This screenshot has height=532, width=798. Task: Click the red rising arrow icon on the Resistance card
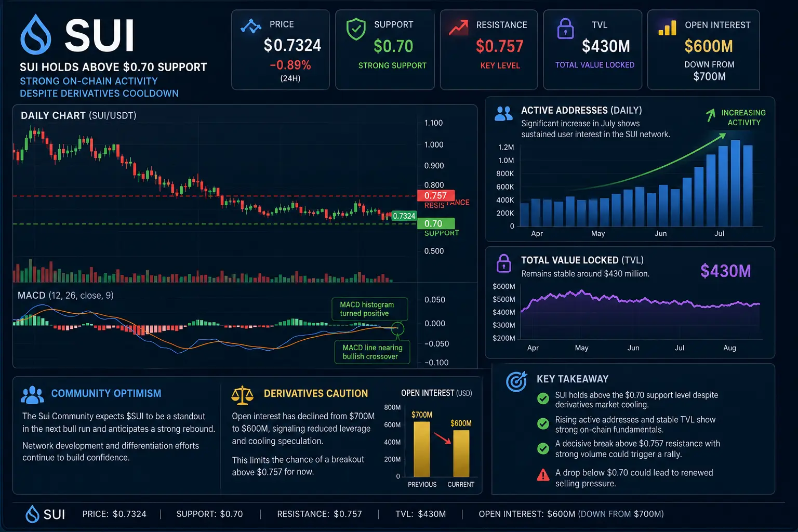tap(458, 28)
